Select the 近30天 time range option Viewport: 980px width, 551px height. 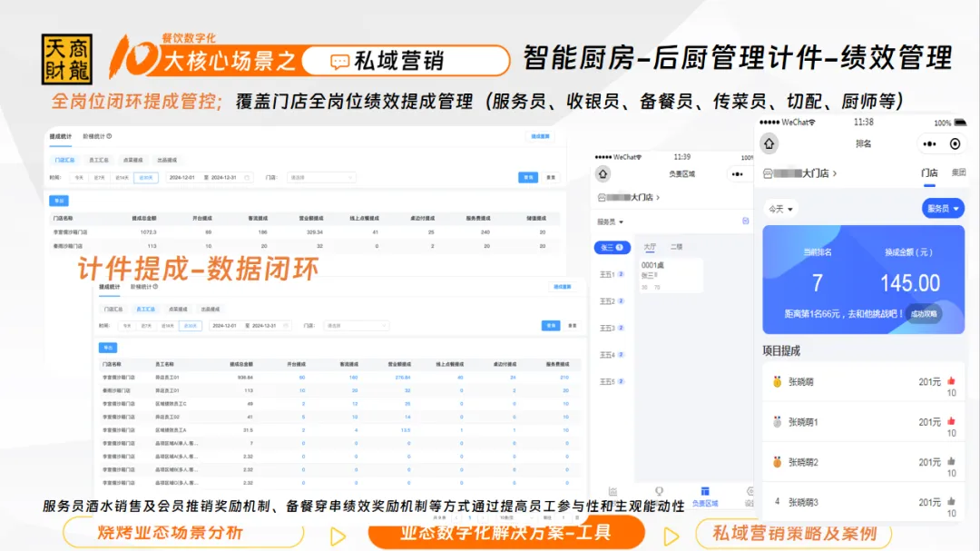pos(145,178)
